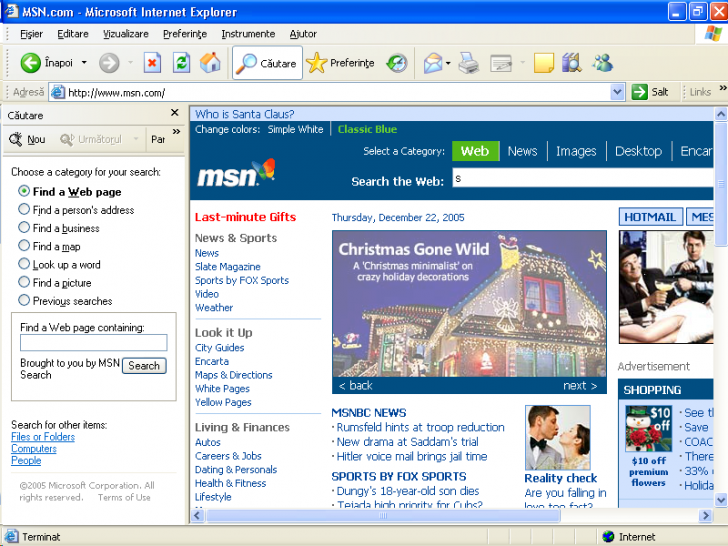Open the Slate Magazine link
The width and height of the screenshot is (728, 546).
point(228,266)
